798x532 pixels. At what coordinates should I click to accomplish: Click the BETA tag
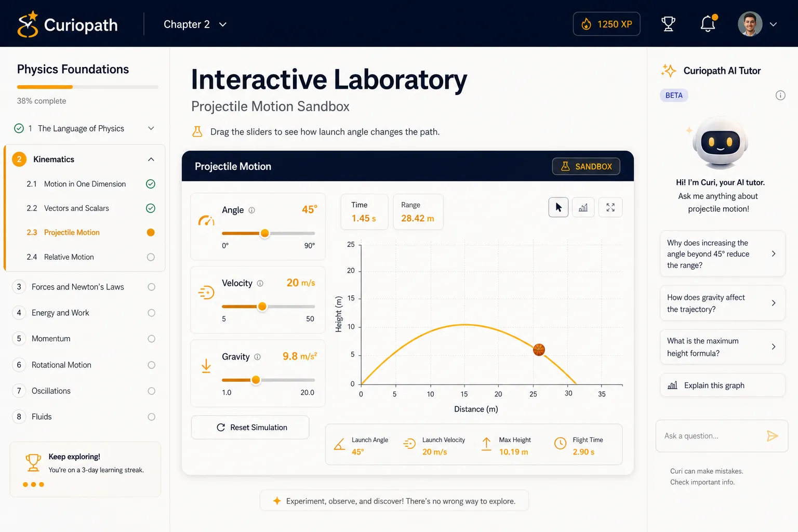674,96
